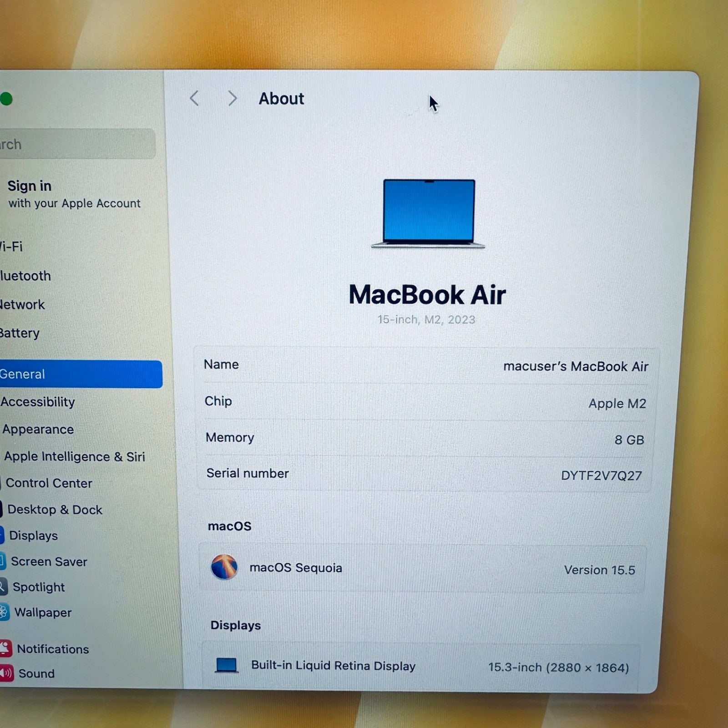The width and height of the screenshot is (728, 728).
Task: Open Notifications settings
Action: tap(52, 649)
